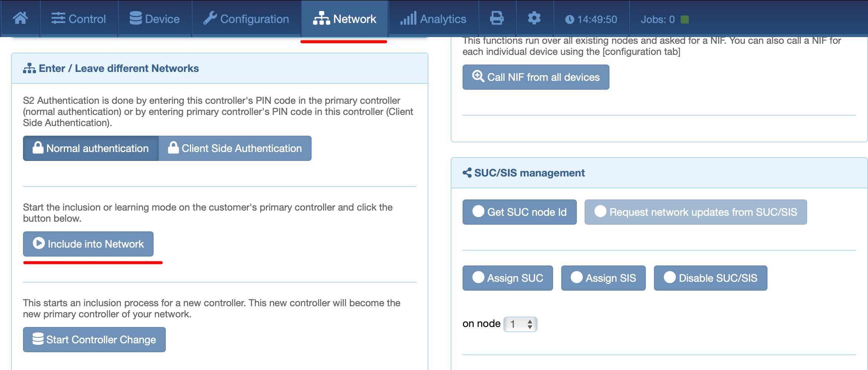
Task: Open the Analytics menu
Action: (x=433, y=19)
